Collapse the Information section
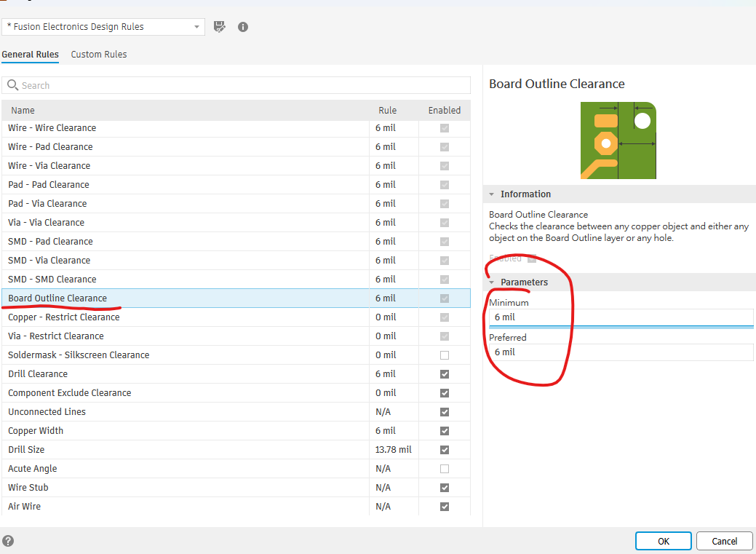 pos(493,194)
